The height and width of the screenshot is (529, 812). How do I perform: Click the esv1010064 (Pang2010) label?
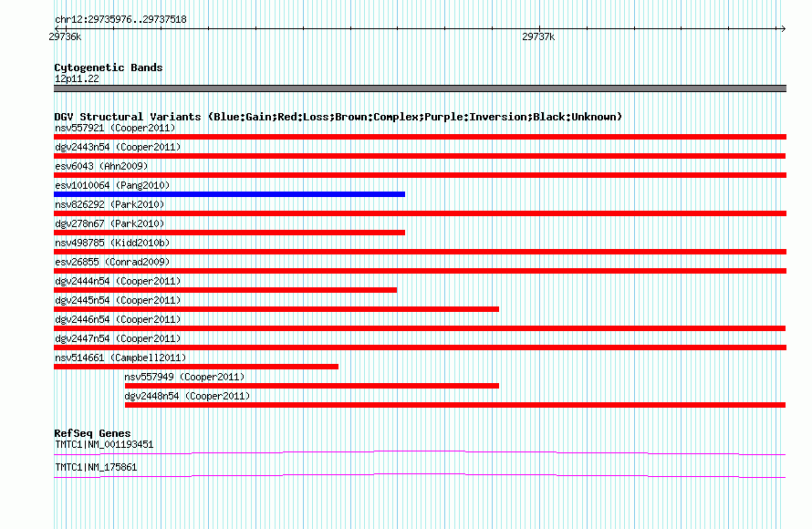112,185
